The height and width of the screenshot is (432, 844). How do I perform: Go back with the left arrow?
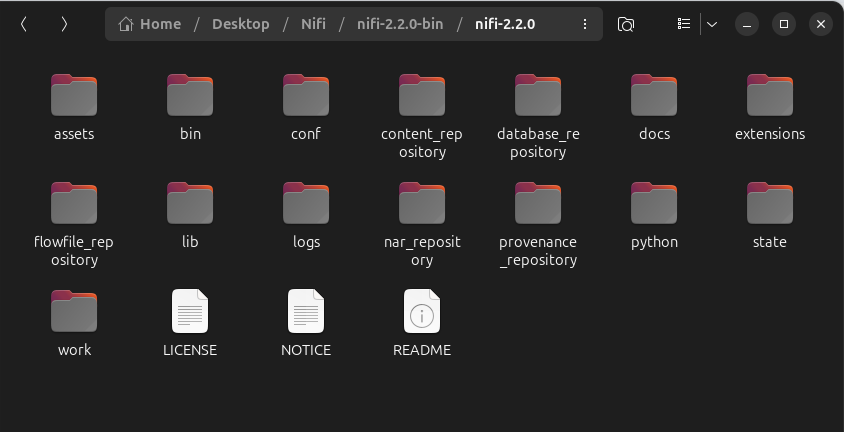click(24, 24)
